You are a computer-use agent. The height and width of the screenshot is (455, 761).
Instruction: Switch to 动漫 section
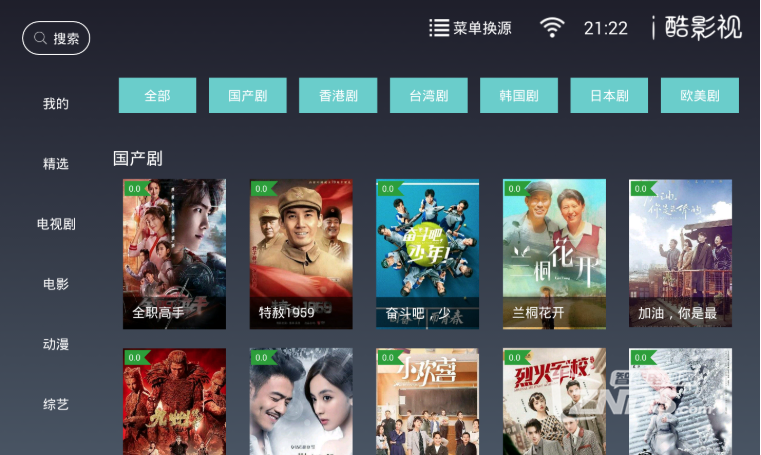[x=56, y=344]
